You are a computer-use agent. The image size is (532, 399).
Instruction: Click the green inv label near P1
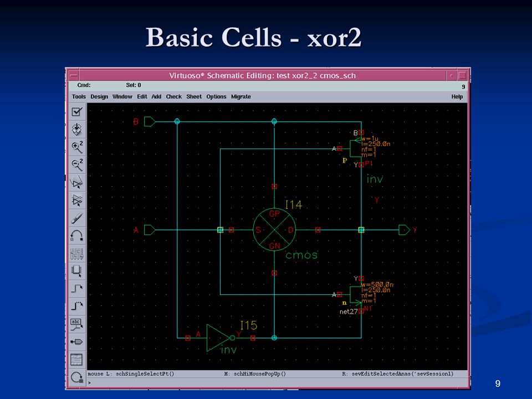tap(375, 179)
